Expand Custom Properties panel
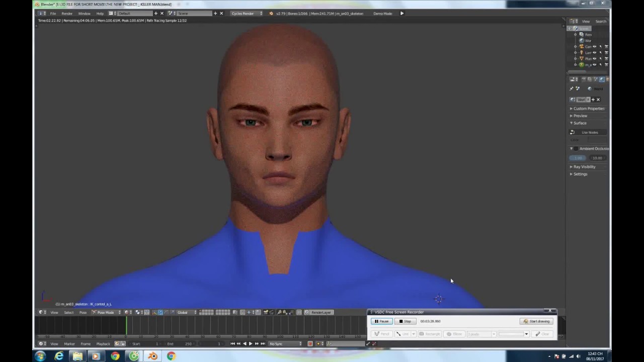 (589, 109)
